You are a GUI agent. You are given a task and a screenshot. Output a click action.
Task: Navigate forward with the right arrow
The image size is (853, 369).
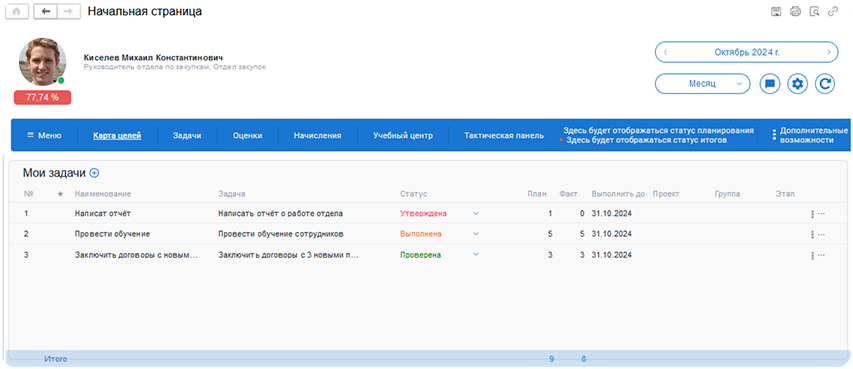pos(68,11)
